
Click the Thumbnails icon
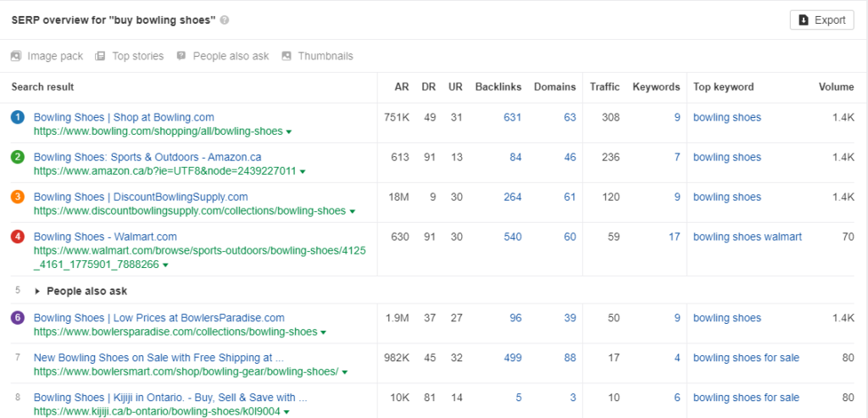point(287,56)
